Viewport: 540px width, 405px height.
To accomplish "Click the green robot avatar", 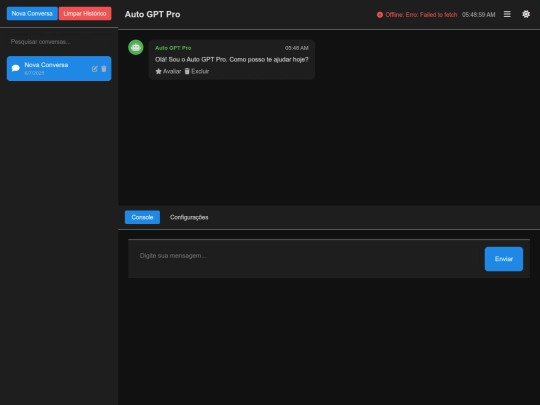I will pos(136,48).
